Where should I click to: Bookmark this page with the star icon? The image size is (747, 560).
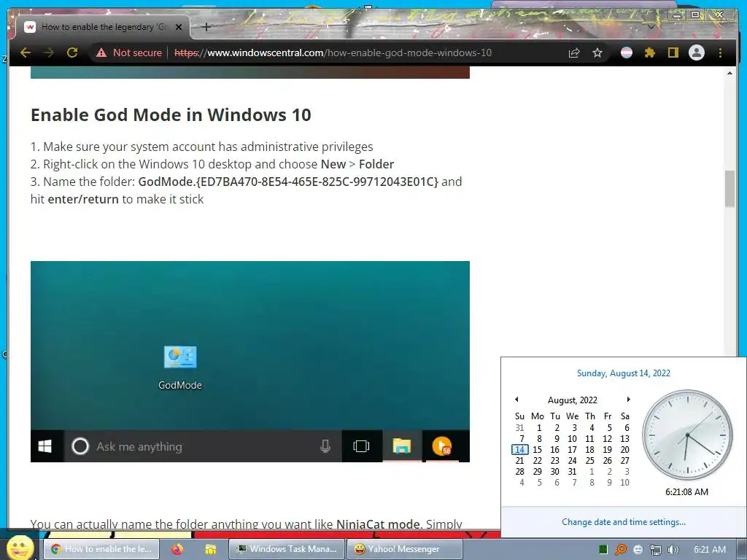[597, 52]
